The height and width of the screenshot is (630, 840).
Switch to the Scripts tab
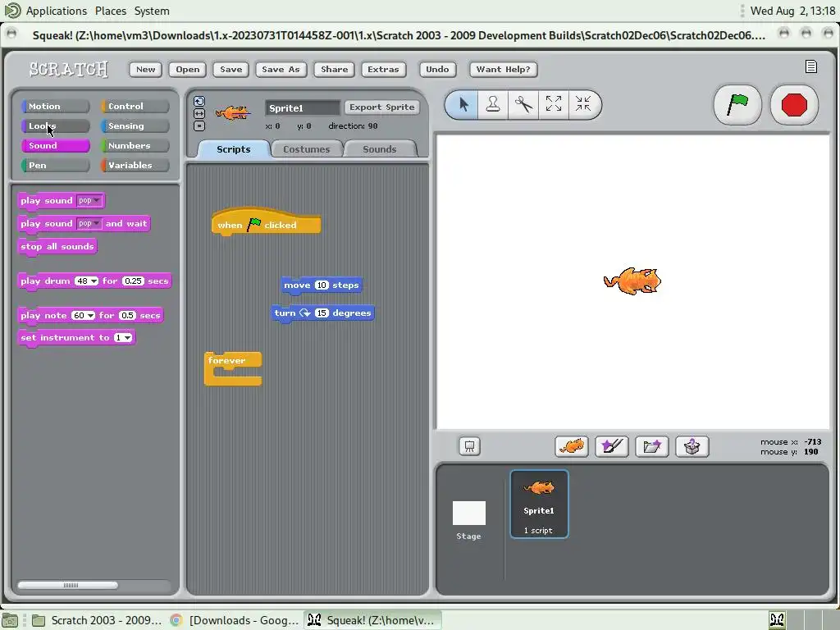point(234,149)
